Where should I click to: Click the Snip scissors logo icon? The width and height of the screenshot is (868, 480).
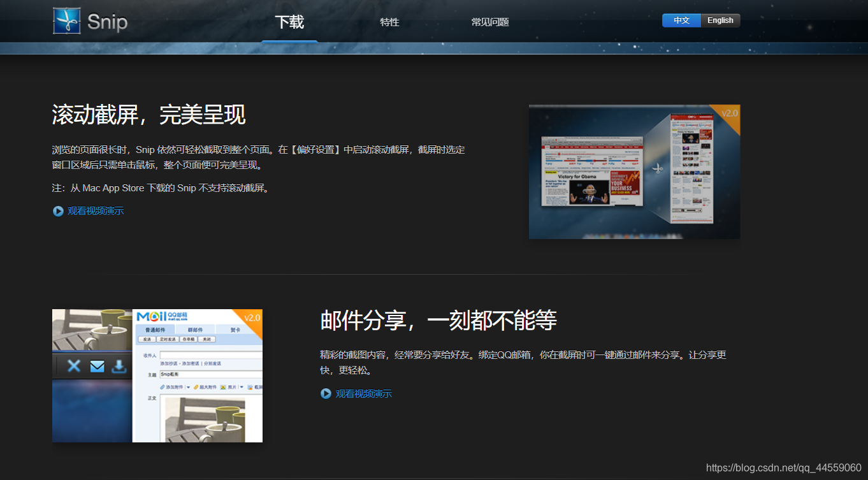tap(67, 20)
